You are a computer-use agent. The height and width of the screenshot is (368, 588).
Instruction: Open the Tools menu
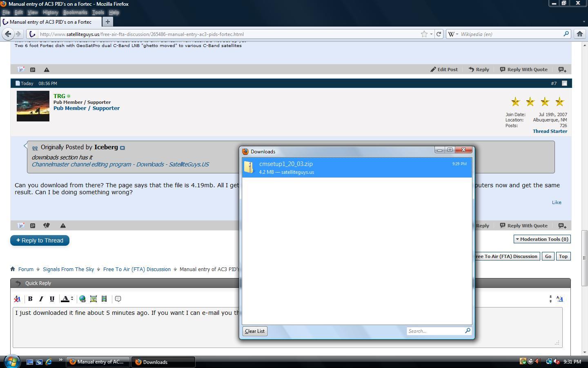pos(98,12)
